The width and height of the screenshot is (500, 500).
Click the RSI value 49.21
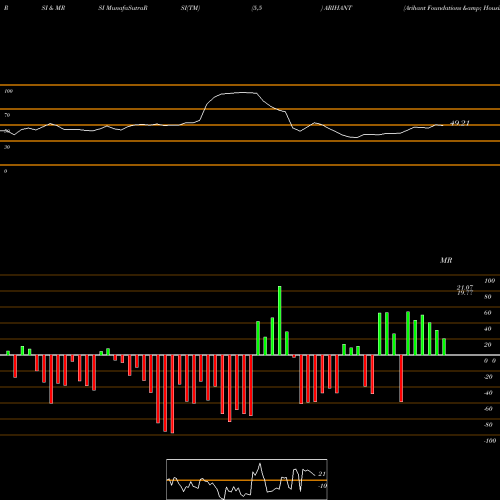pos(460,123)
